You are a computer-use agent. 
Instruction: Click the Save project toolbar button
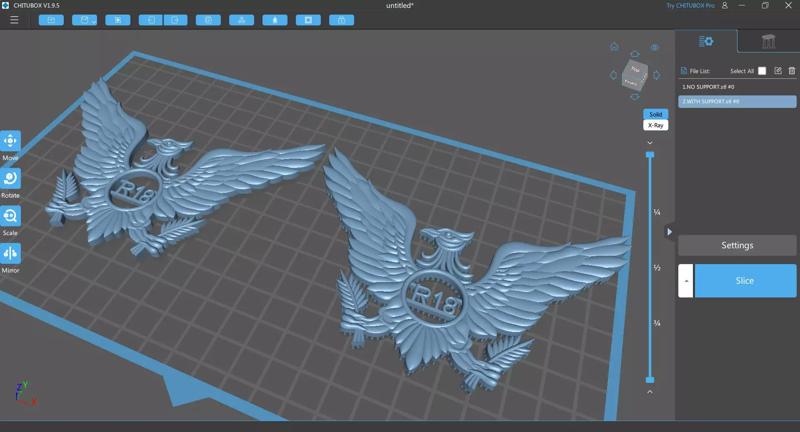82,20
